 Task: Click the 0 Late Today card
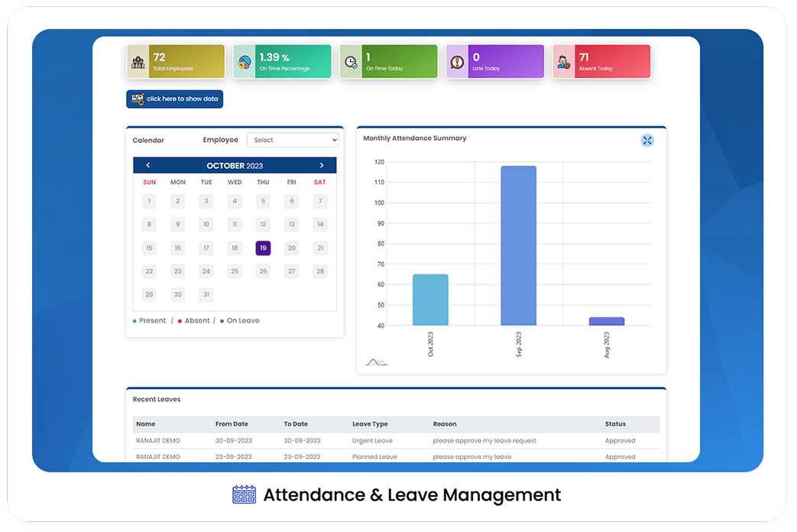(495, 62)
